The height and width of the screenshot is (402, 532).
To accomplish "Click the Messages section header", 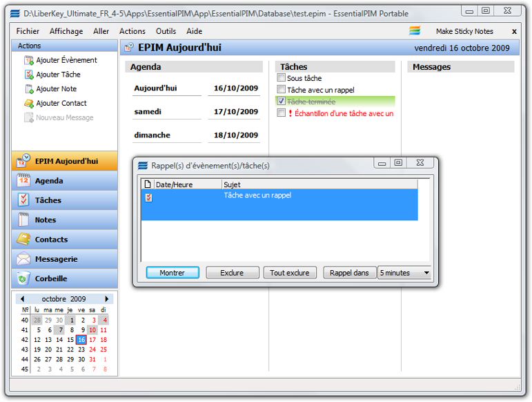I will [x=461, y=67].
